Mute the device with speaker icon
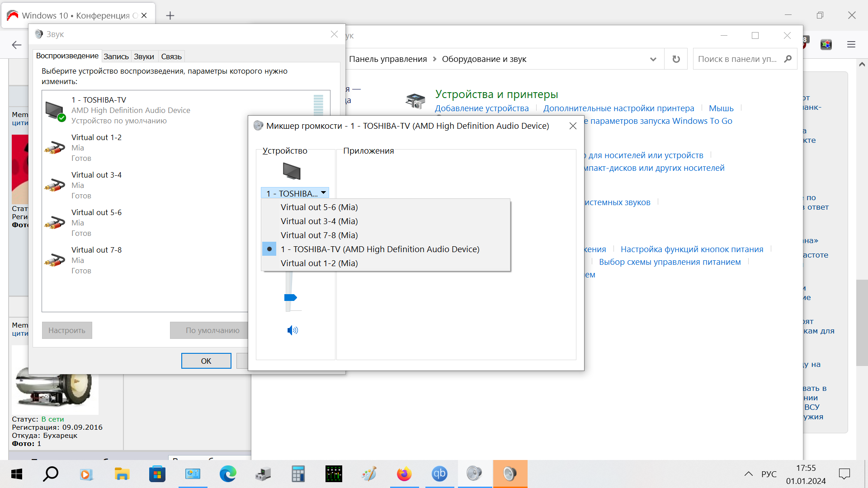 click(x=292, y=330)
